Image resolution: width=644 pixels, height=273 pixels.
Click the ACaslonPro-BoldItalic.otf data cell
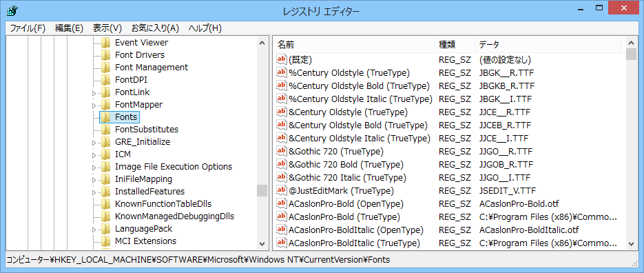(x=529, y=230)
